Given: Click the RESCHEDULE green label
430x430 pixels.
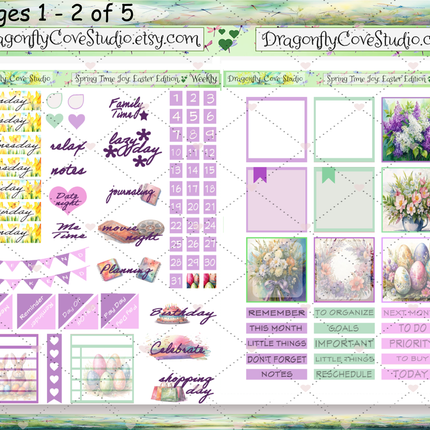Looking at the screenshot, I should 344,374.
